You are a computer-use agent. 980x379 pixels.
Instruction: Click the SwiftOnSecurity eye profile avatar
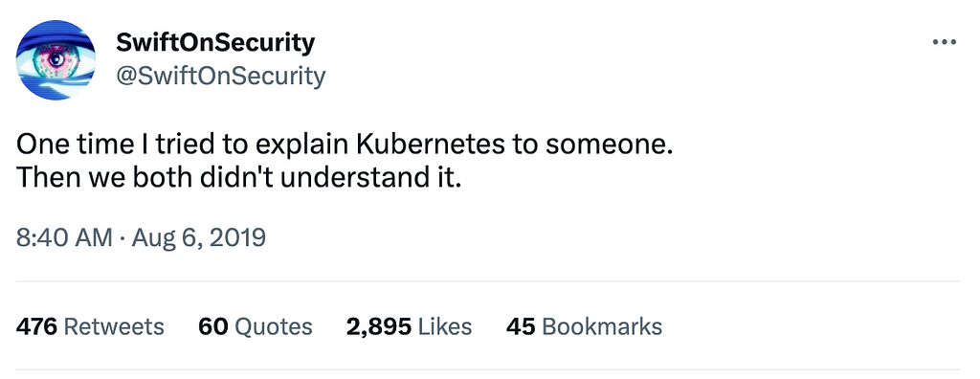(55, 60)
